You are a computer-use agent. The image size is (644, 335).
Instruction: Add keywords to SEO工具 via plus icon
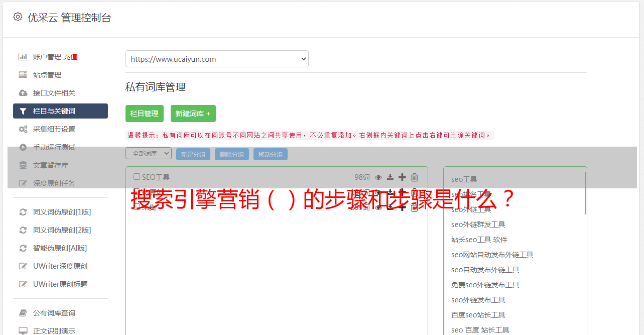[x=402, y=177]
